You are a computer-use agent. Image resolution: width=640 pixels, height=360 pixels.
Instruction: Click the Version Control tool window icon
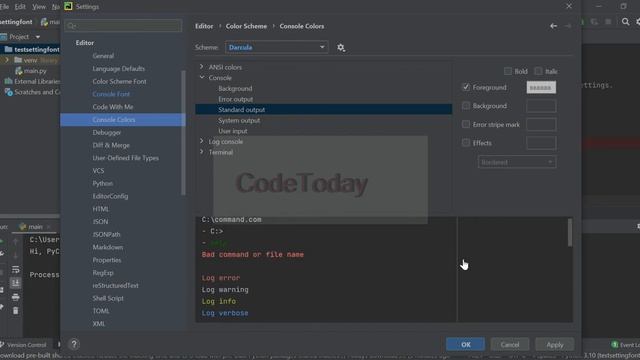(x=2, y=344)
